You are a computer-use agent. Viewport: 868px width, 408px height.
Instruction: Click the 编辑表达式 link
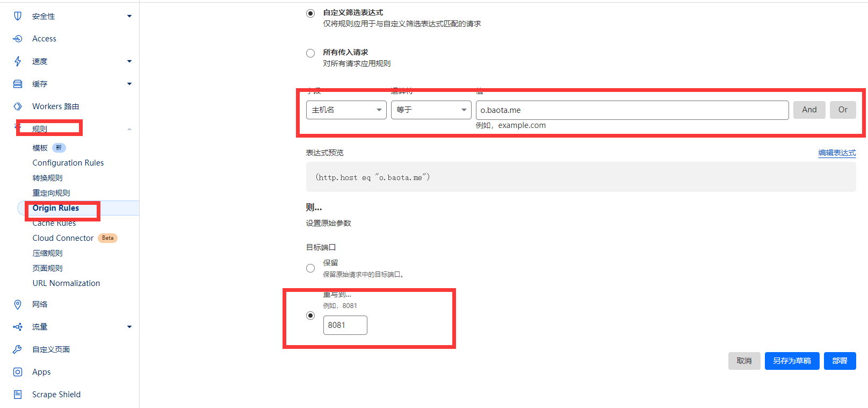point(837,153)
